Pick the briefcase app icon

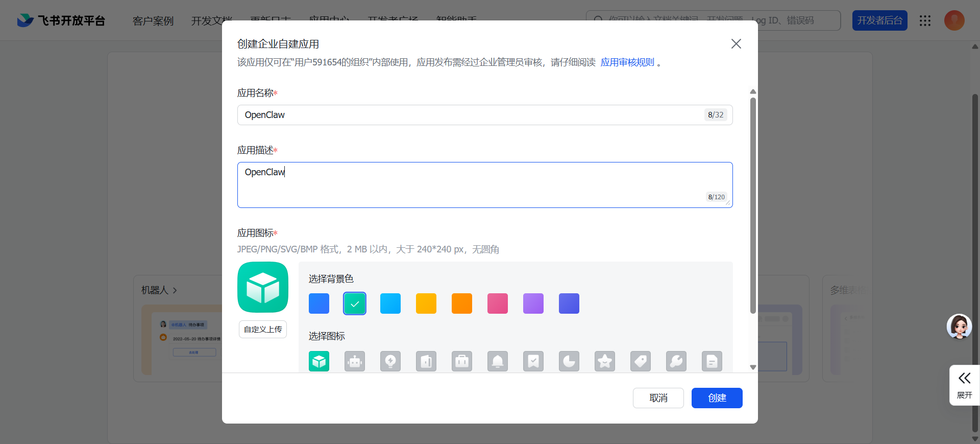click(462, 361)
